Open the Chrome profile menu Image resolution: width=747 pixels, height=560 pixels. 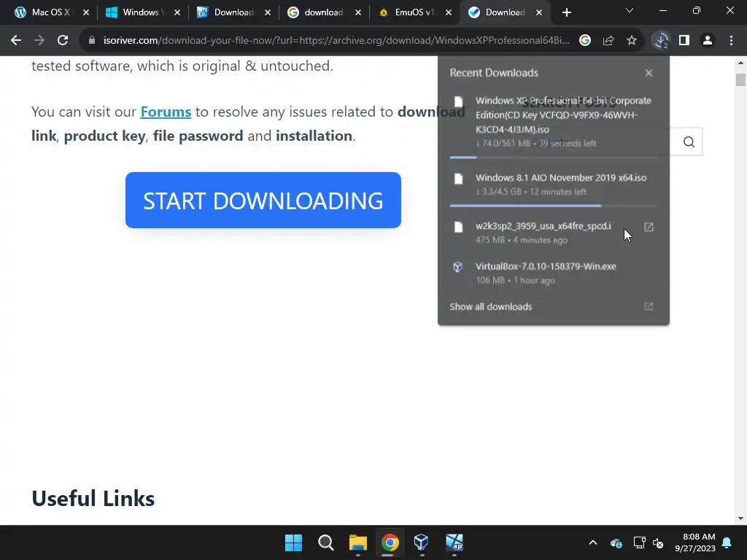coord(708,41)
